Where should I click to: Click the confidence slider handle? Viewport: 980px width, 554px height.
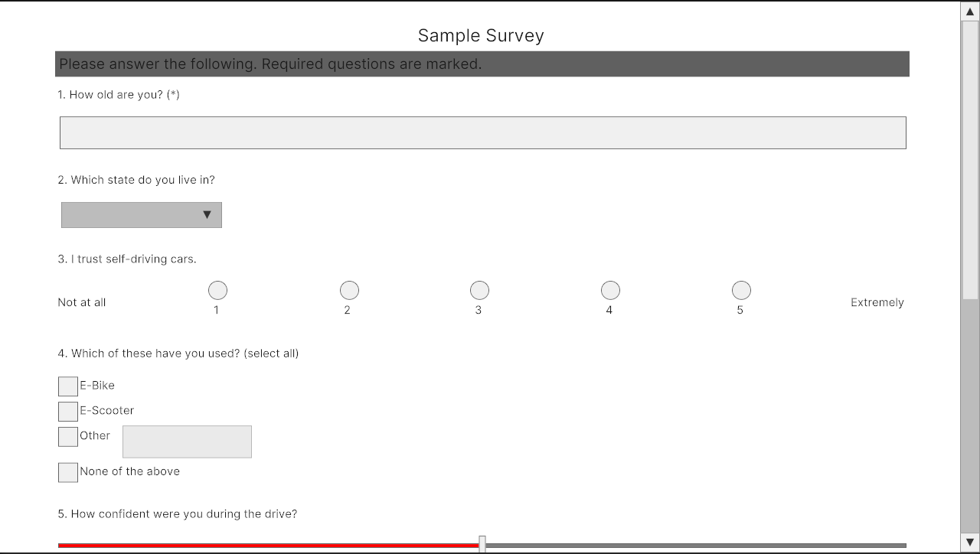(x=482, y=544)
